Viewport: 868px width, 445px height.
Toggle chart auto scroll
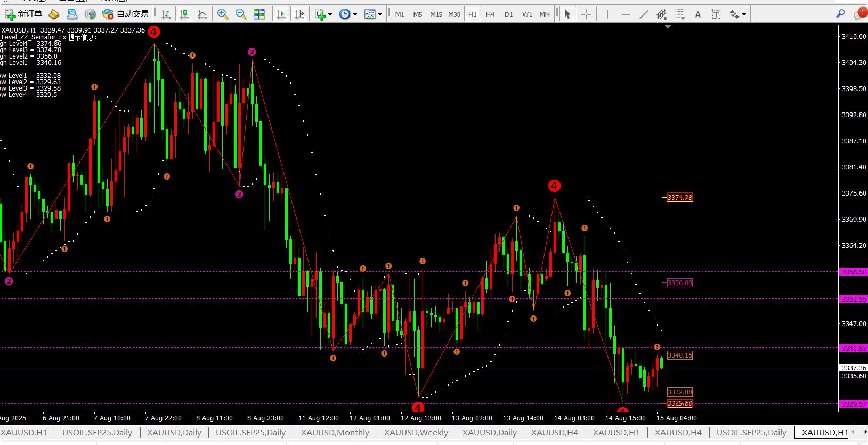coord(281,14)
